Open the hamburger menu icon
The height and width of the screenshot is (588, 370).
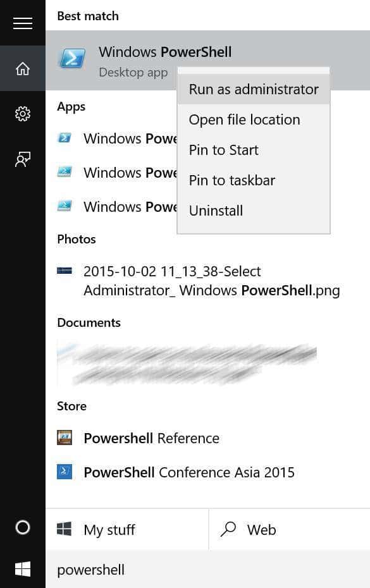pos(23,23)
